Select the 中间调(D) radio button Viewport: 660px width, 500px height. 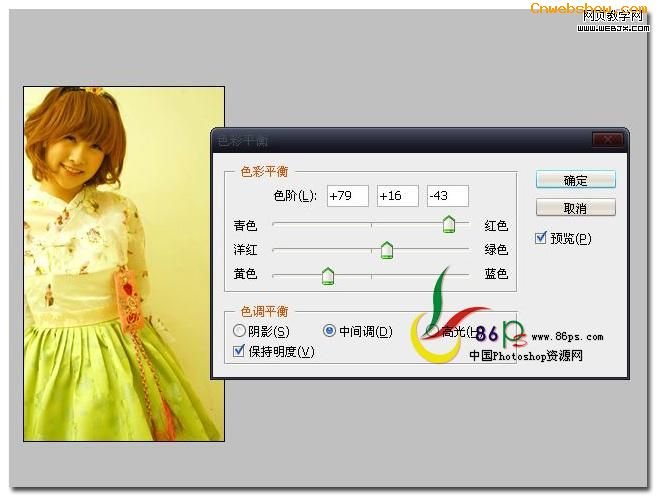[329, 331]
